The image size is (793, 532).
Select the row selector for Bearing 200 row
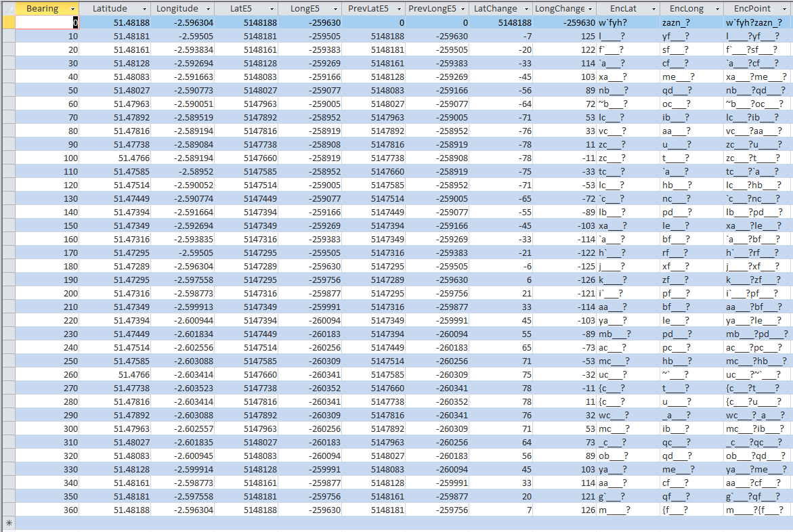point(9,293)
